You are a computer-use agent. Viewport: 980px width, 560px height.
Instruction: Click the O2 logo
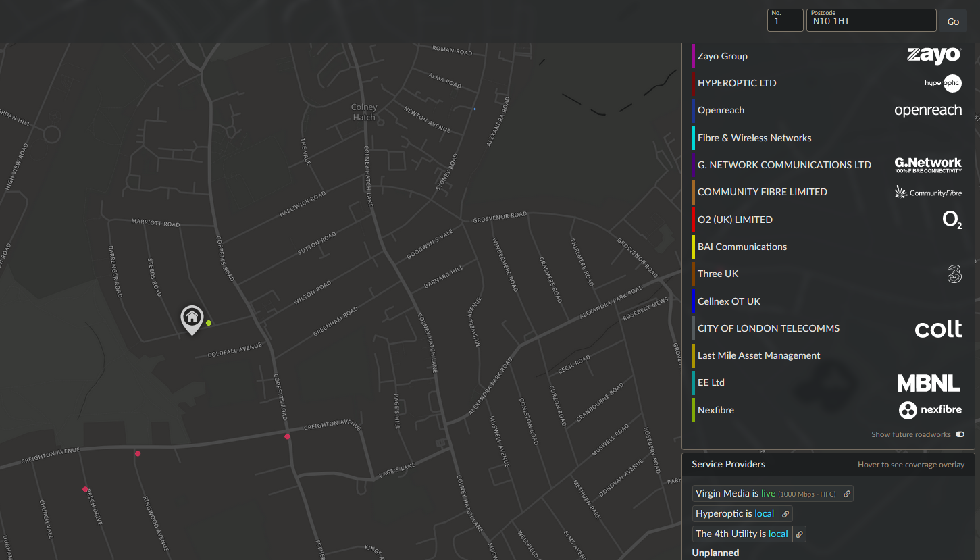coord(952,220)
